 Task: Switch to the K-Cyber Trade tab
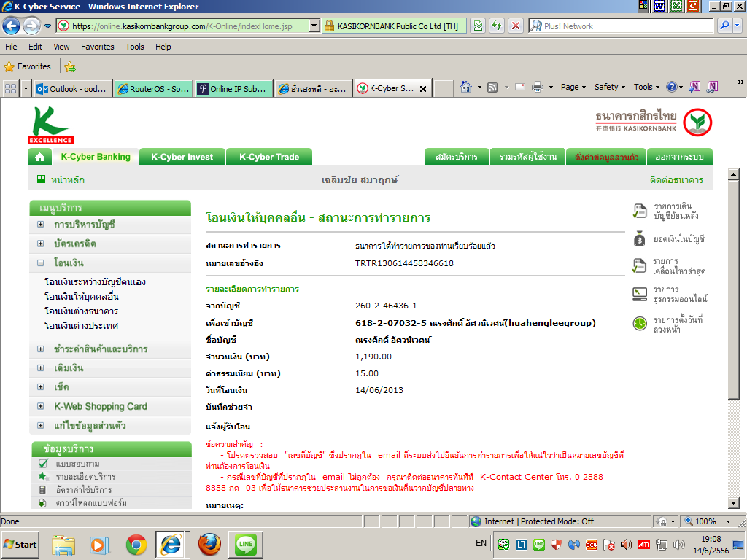click(x=269, y=157)
